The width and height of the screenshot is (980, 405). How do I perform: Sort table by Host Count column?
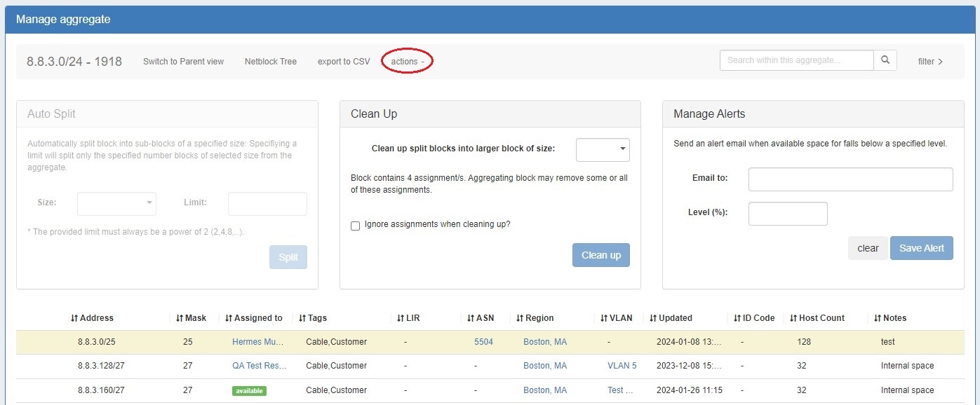(x=817, y=318)
